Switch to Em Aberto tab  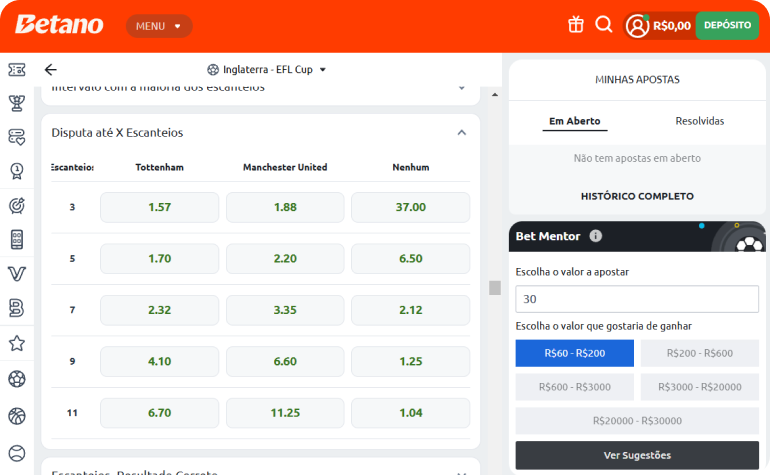pyautogui.click(x=575, y=121)
